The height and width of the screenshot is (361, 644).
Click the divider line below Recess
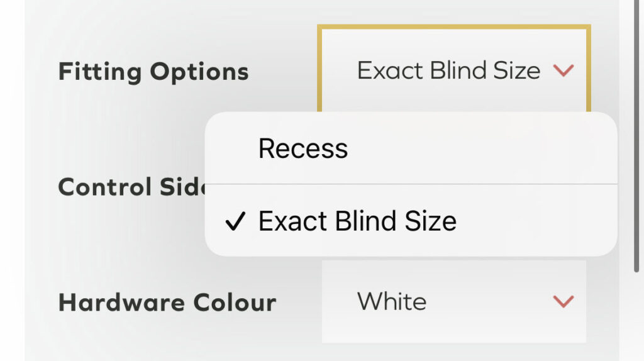(x=411, y=184)
